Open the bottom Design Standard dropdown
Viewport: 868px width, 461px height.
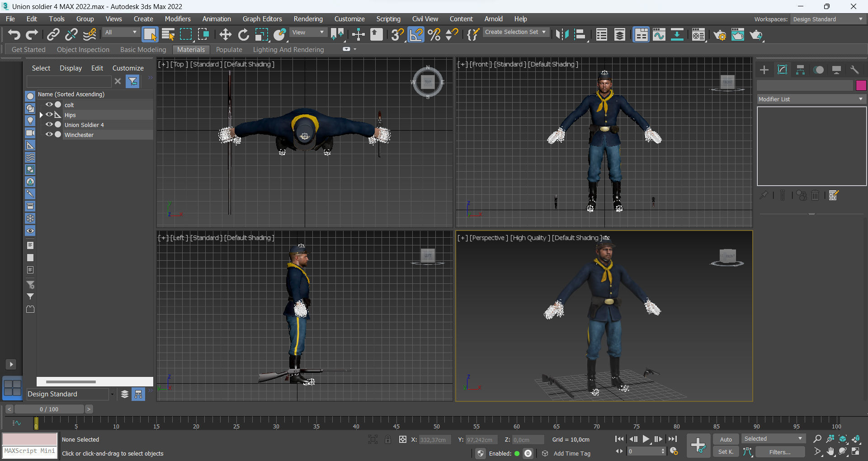click(71, 394)
